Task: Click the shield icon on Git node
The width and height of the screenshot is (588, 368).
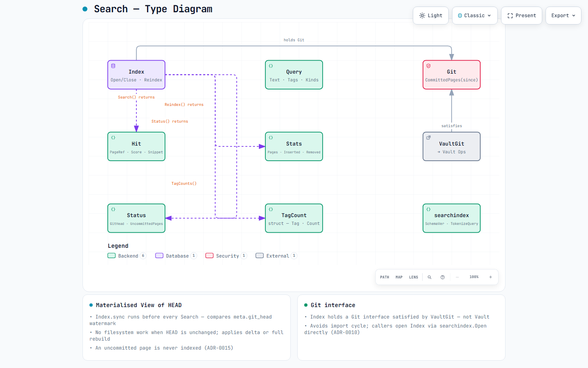Action: (x=429, y=66)
